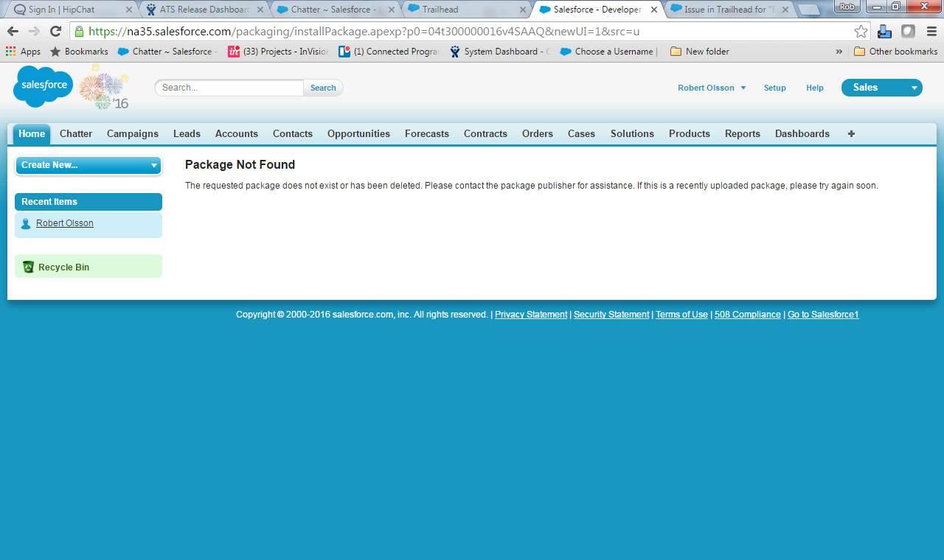
Task: Reload the current page
Action: [55, 32]
